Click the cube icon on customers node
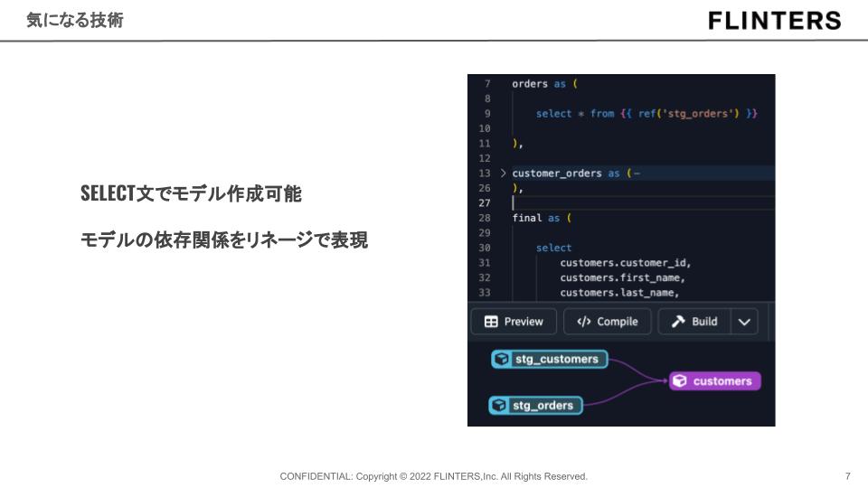Screen dimensions: 868x488 680,380
